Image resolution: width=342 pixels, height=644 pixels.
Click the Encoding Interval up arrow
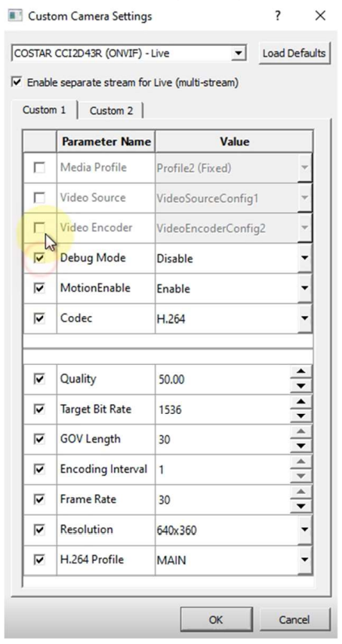coord(301,462)
